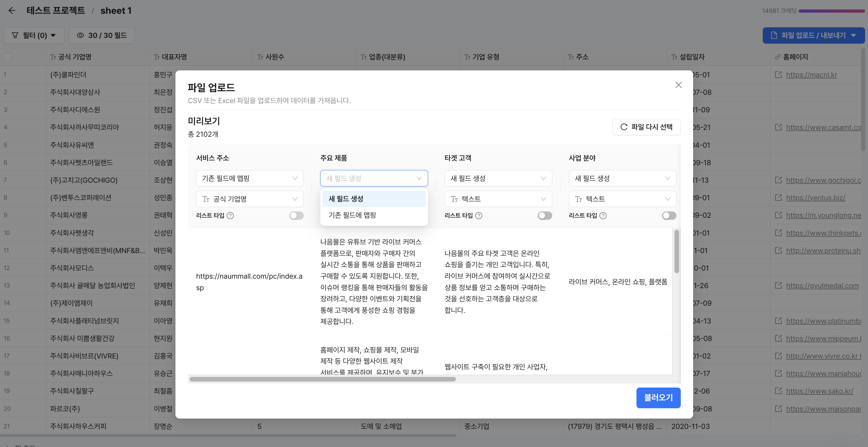Screen dimensions: 868x447
Task: Open 텍스트 type dropdown under 사업 분야
Action: [x=622, y=199]
